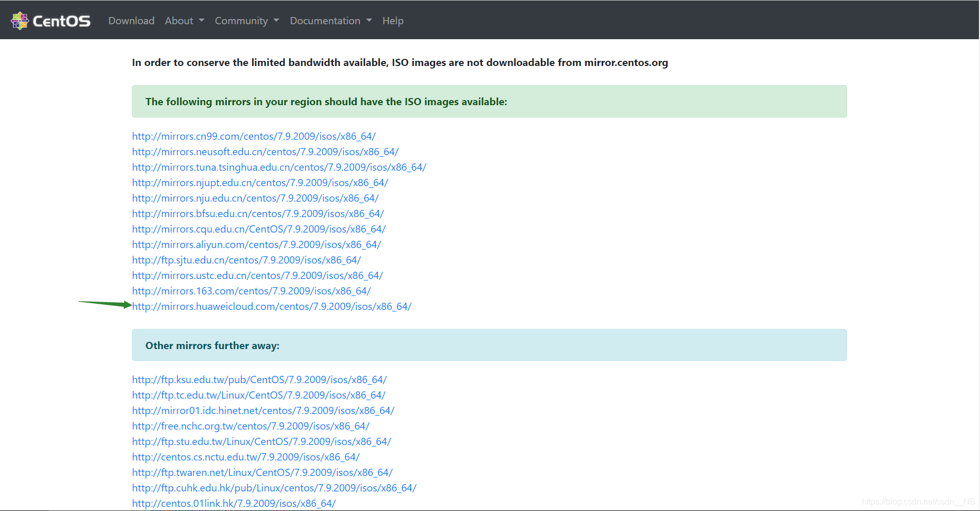Open the mirror01.idc.hinet.net link
This screenshot has height=511, width=980.
point(263,410)
